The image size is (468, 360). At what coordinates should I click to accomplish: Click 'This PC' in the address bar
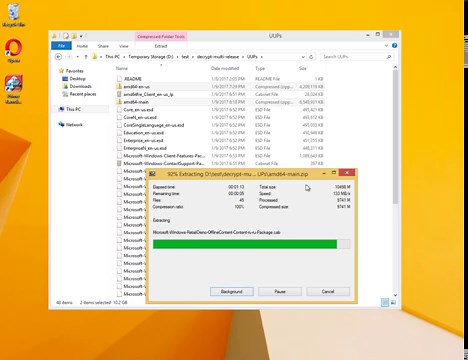pos(112,57)
